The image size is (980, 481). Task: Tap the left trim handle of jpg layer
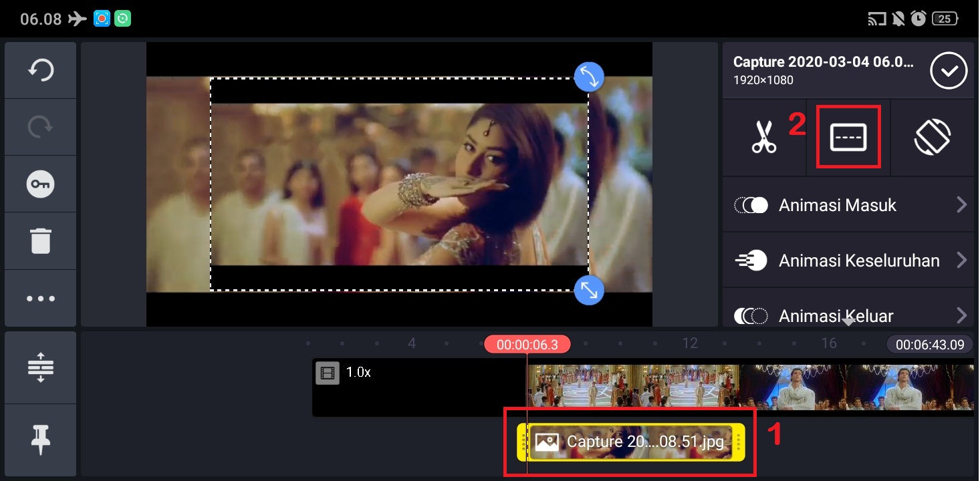pyautogui.click(x=523, y=442)
